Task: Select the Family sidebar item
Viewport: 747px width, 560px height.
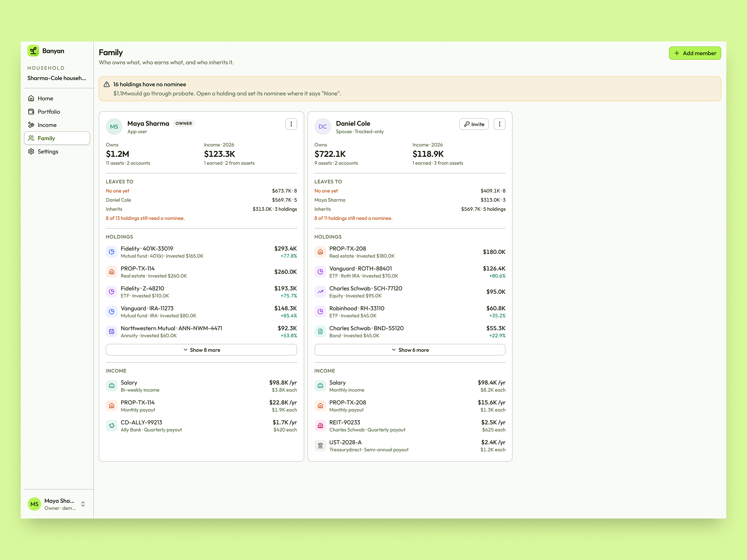Action: coord(57,138)
